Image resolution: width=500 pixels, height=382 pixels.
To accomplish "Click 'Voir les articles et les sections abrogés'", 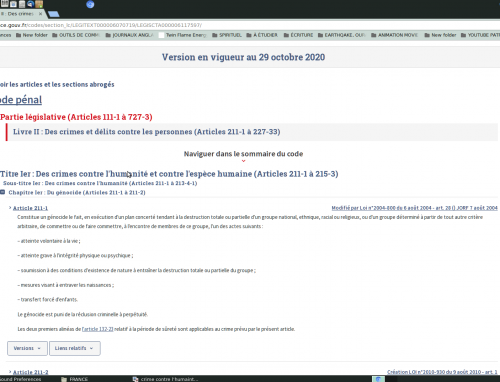I will pyautogui.click(x=57, y=84).
